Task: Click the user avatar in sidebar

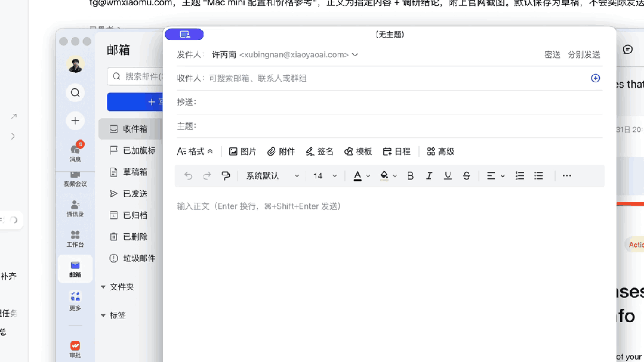Action: (75, 64)
